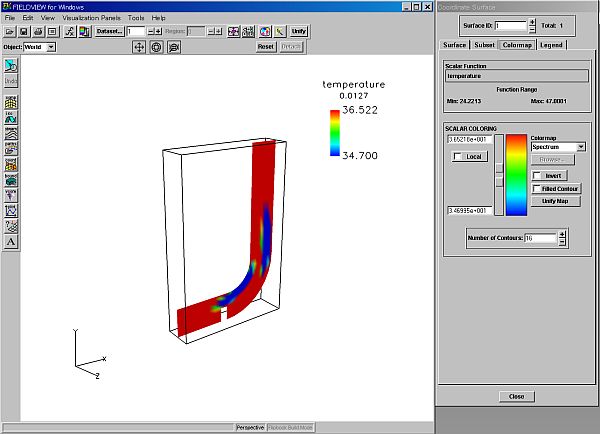Open the Iso surface panel icon
The width and height of the screenshot is (600, 434).
[x=11, y=117]
